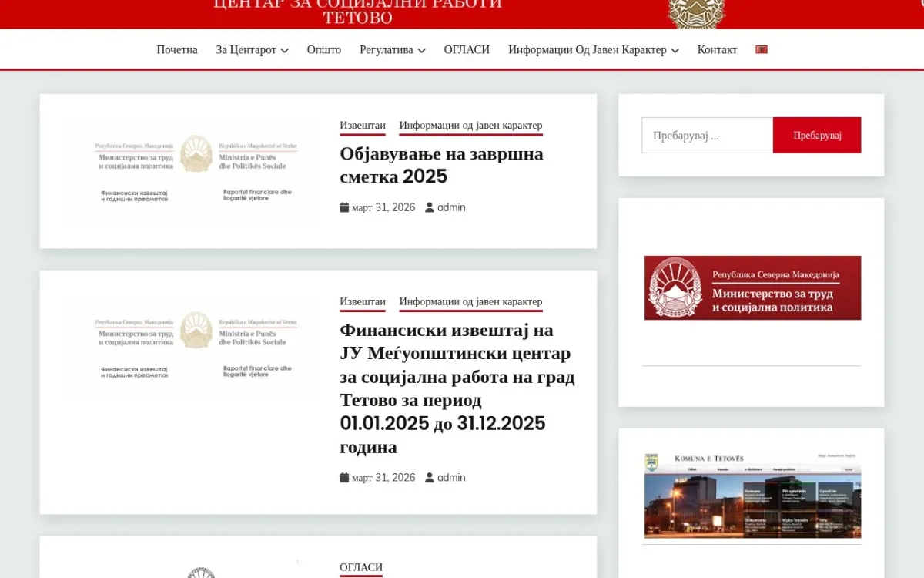The image size is (924, 578).
Task: Open thumbnail of Финансиски извештај post
Action: (x=192, y=347)
